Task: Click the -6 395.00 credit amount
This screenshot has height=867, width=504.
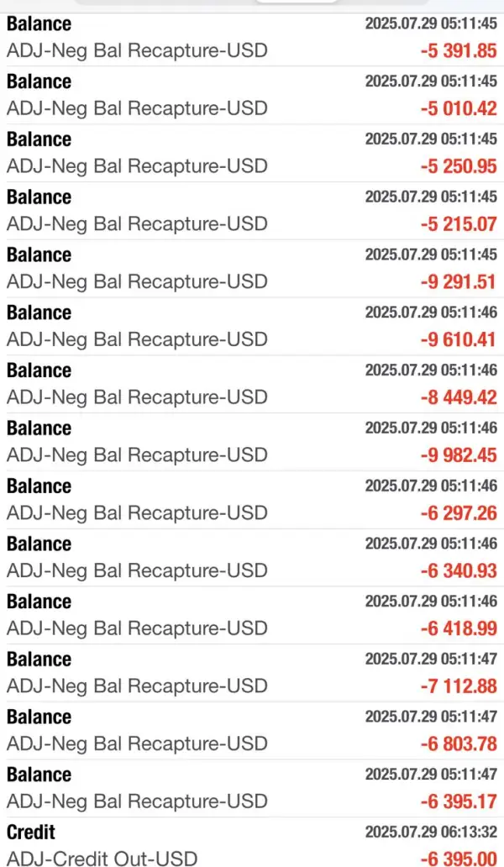Action: (459, 859)
